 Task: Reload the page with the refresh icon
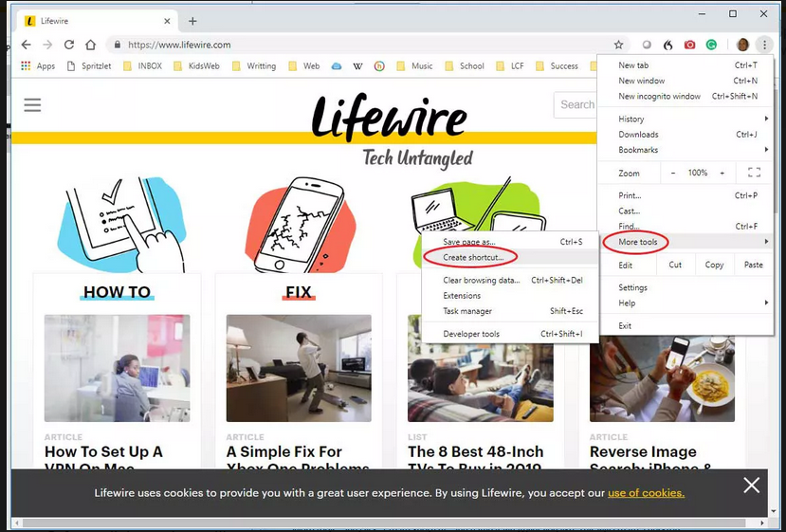[69, 45]
